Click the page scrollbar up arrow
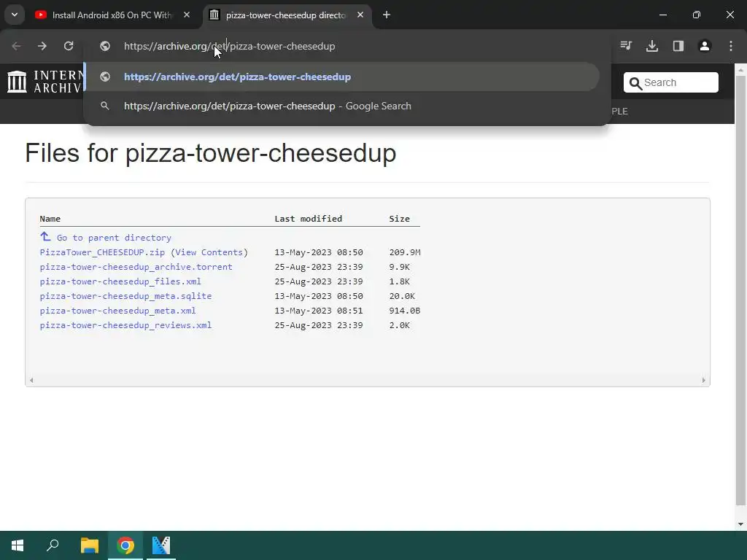747x560 pixels. [x=740, y=69]
